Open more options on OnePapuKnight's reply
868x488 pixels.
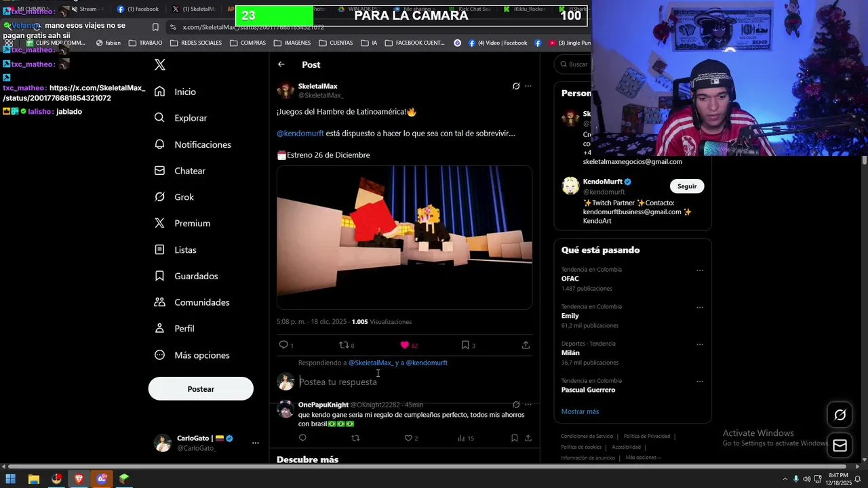tap(528, 405)
